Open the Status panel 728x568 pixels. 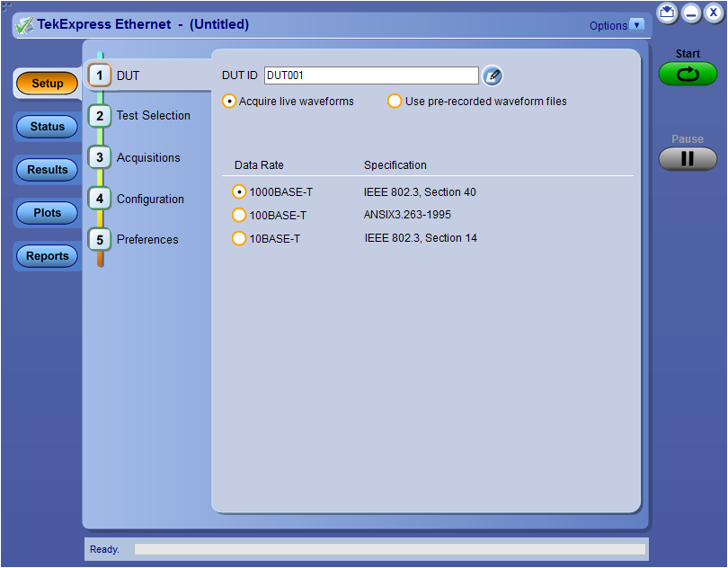click(46, 126)
